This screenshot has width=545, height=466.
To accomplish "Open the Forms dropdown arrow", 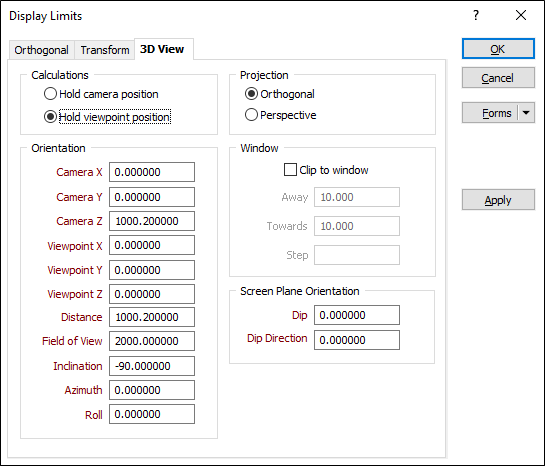I will [x=526, y=113].
